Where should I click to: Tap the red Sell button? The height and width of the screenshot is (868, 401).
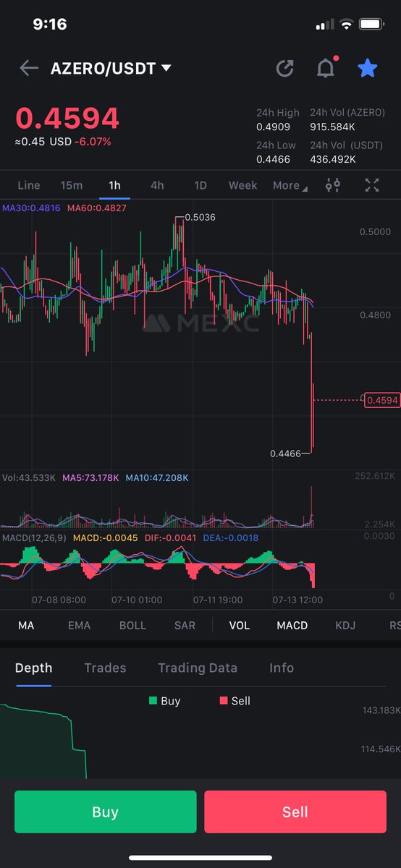[x=295, y=812]
